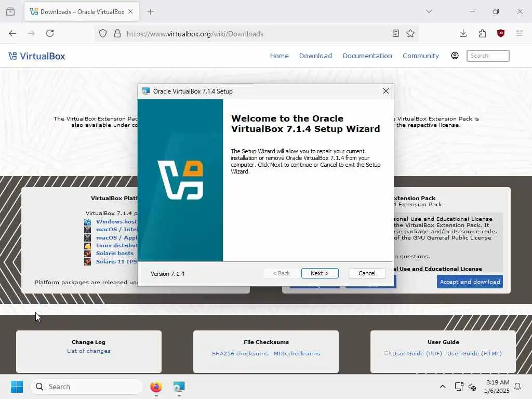
Task: Click the taskbar Search box
Action: 87,387
